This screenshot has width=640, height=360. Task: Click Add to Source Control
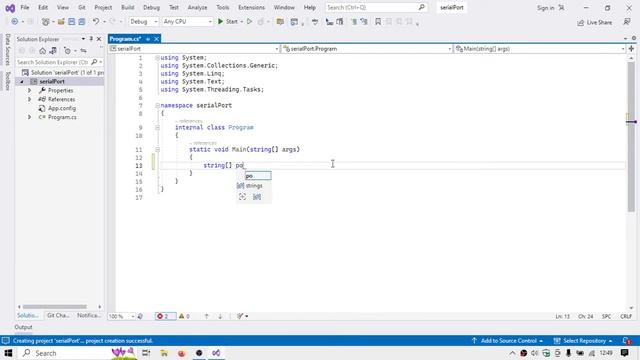[x=508, y=340]
